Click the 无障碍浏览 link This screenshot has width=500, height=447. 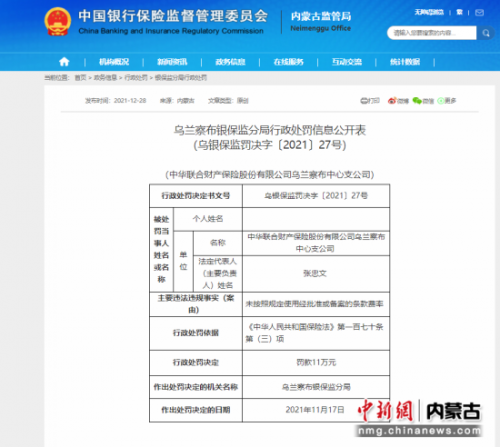[x=429, y=13]
